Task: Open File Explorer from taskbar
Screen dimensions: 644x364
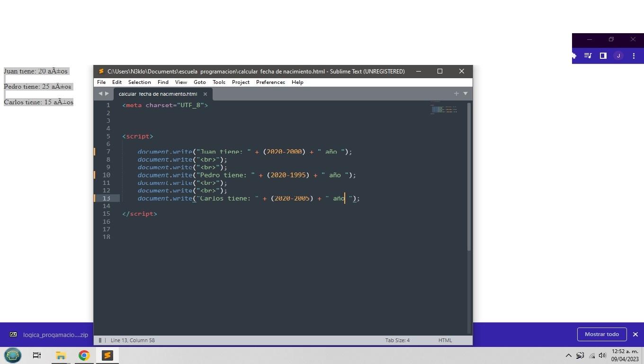Action: [x=61, y=355]
